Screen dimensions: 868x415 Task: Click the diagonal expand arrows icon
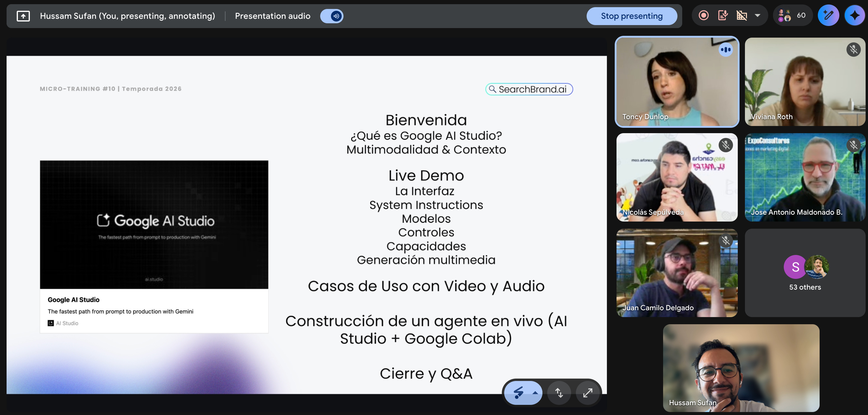tap(588, 393)
